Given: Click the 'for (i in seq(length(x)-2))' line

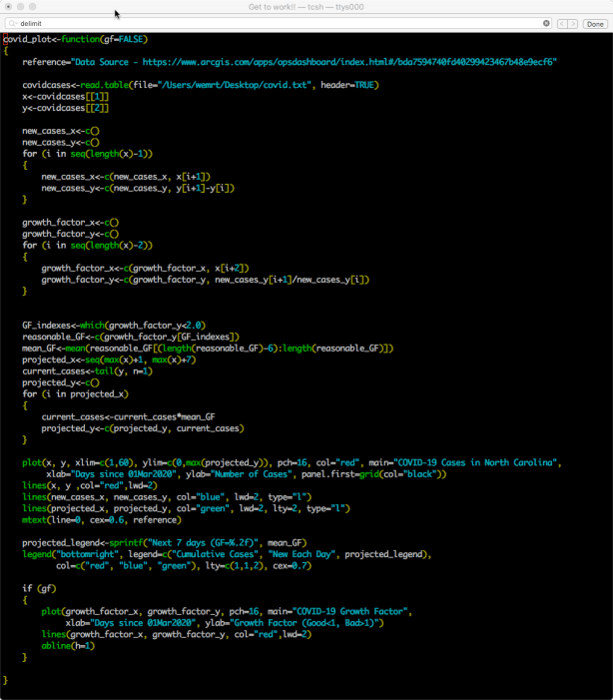Looking at the screenshot, I should click(x=88, y=245).
